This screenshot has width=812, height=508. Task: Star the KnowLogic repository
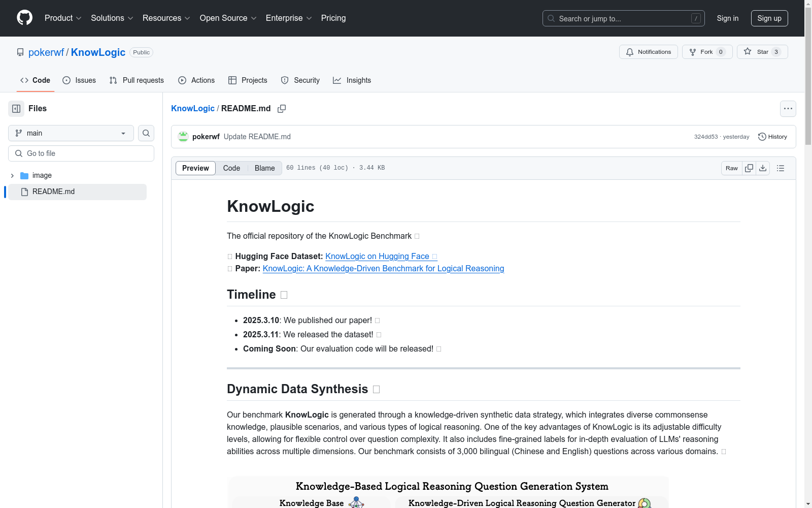762,52
